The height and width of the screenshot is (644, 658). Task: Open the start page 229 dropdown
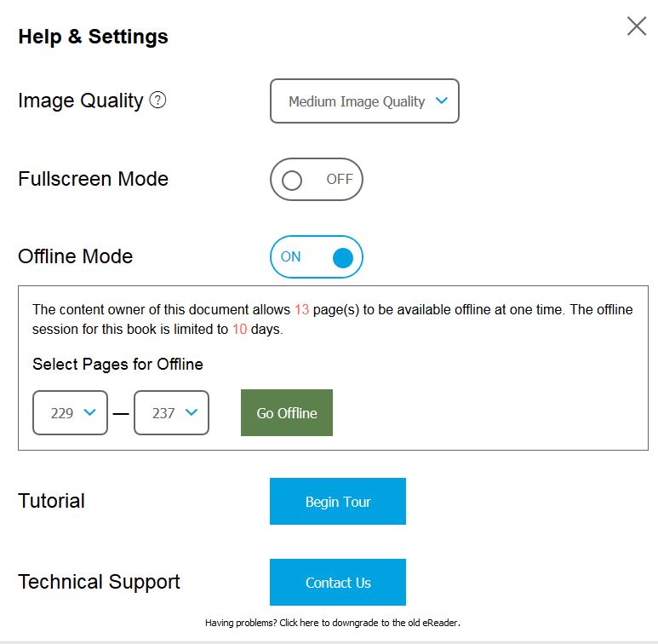[70, 412]
